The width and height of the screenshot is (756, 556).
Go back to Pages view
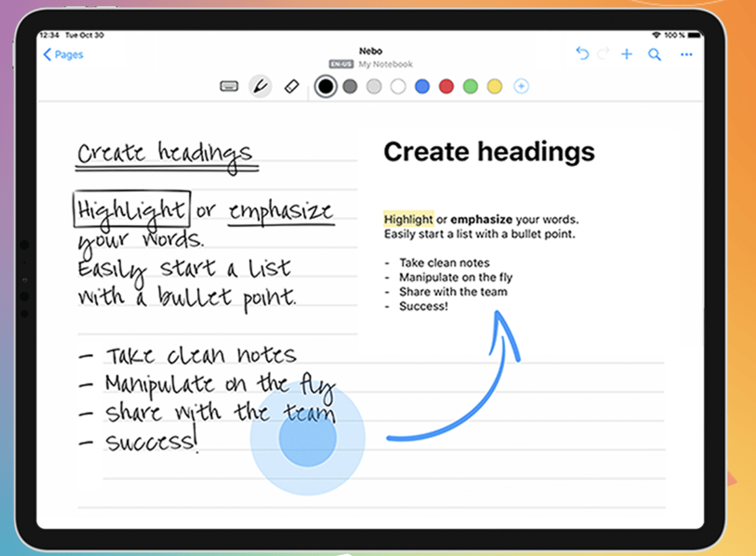(62, 54)
